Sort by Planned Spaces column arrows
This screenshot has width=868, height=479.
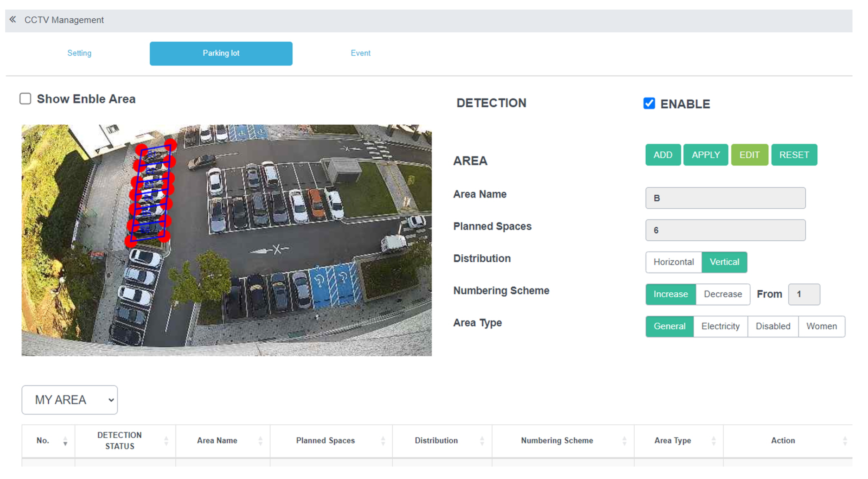(x=383, y=441)
